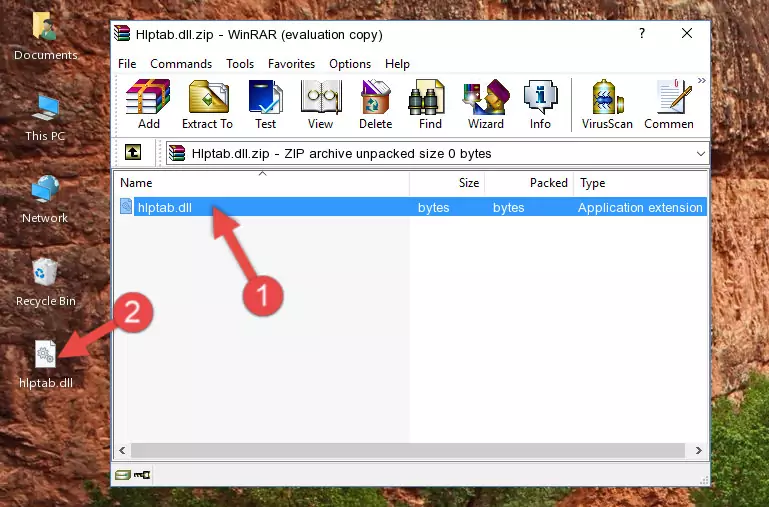Open the Commands menu
Viewport: 769px width, 507px height.
tap(181, 64)
